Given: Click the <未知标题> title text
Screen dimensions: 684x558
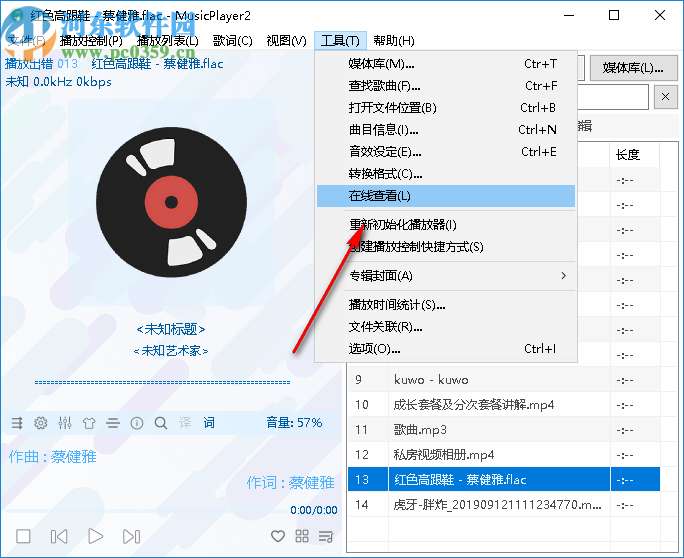Looking at the screenshot, I should pyautogui.click(x=171, y=329).
